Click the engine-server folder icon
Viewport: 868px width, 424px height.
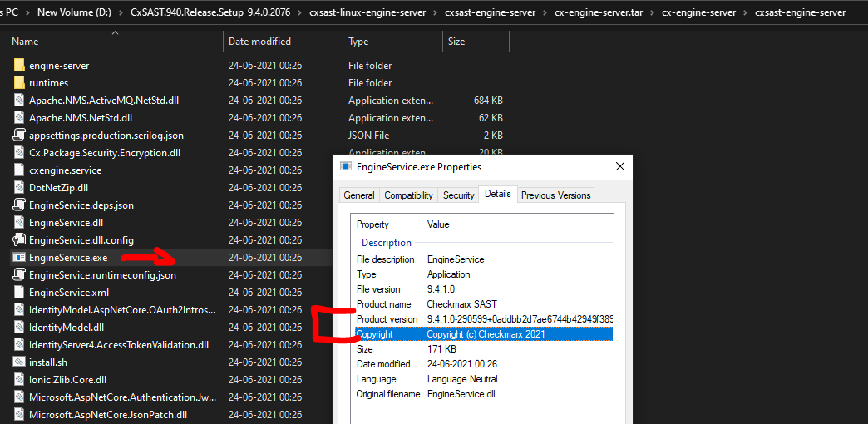19,66
